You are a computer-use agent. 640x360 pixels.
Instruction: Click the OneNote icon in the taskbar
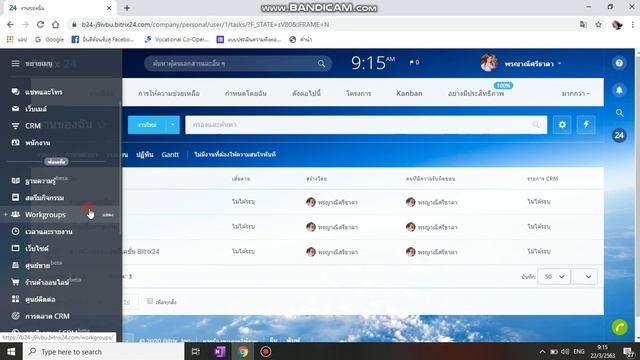point(220,351)
